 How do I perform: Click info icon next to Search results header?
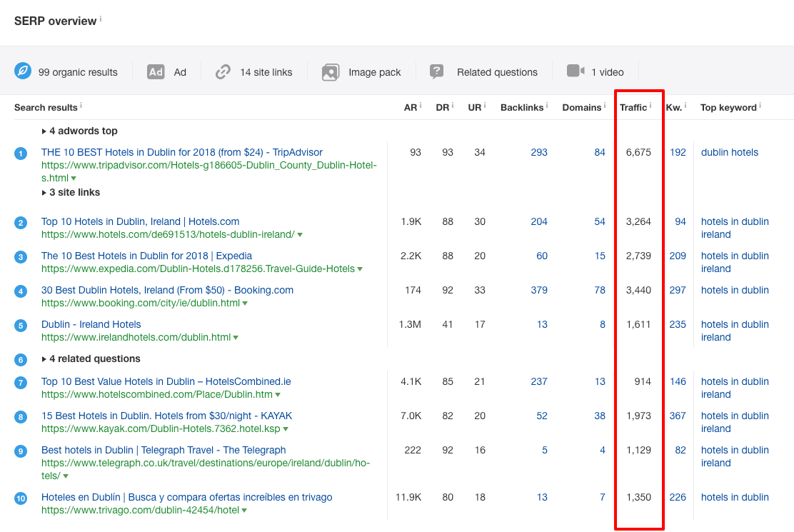pos(81,105)
